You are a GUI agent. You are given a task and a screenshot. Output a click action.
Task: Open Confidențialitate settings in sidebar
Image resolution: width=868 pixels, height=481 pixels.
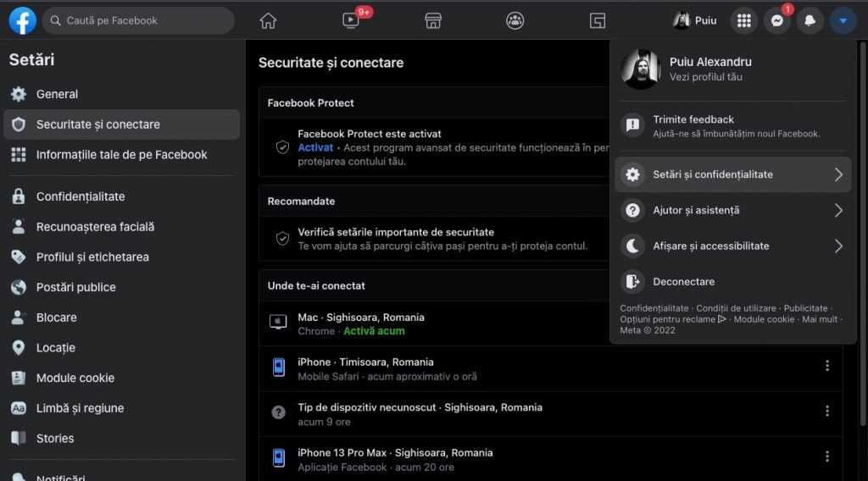pyautogui.click(x=81, y=196)
